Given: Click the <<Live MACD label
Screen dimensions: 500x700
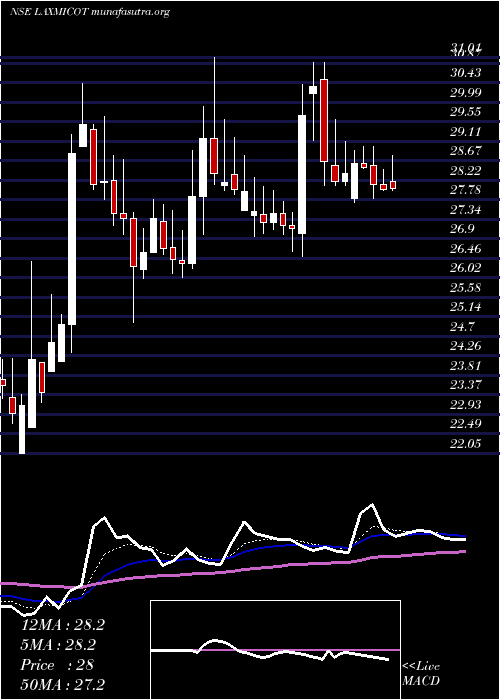Looking at the screenshot, I should [x=421, y=674].
